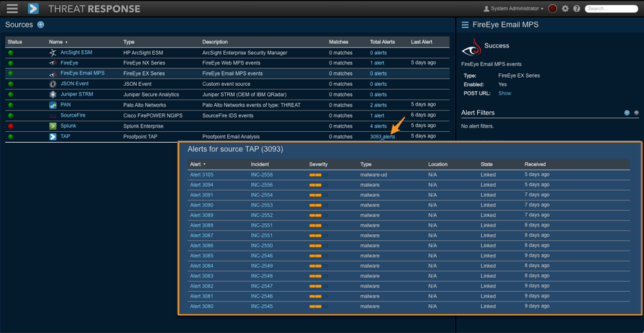Click the Threat Response logo icon

[33, 8]
